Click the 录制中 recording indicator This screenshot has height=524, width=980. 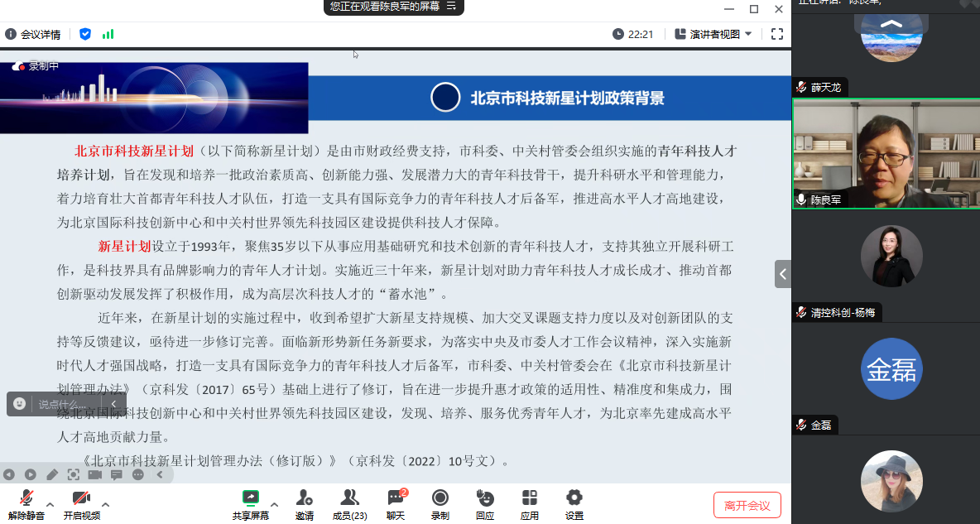[36, 65]
